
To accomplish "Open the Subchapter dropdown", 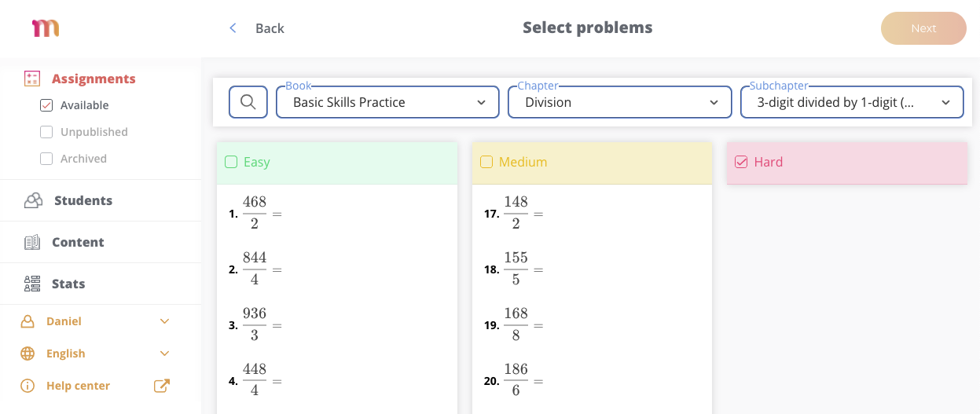I will click(x=852, y=102).
